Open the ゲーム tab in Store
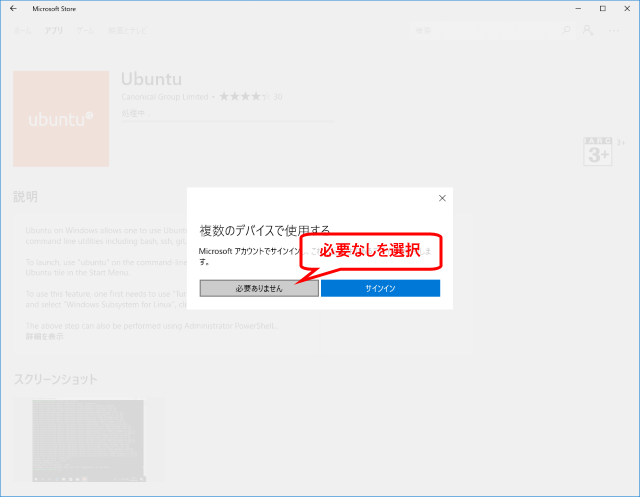This screenshot has width=640, height=497. [x=85, y=31]
